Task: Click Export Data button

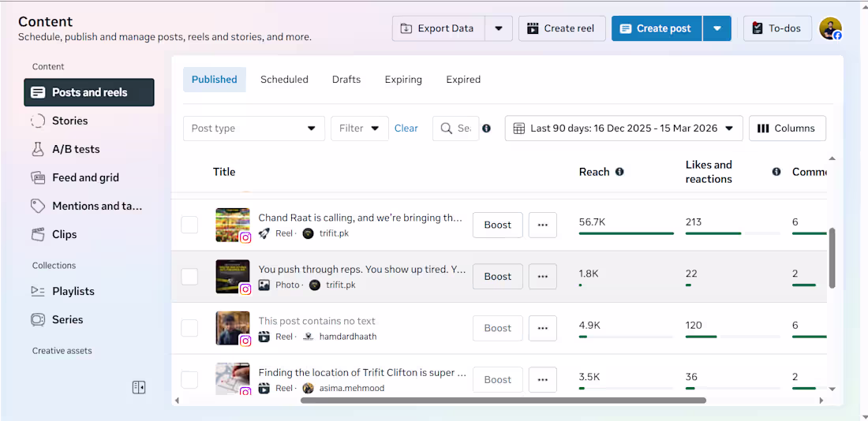Action: click(x=439, y=28)
